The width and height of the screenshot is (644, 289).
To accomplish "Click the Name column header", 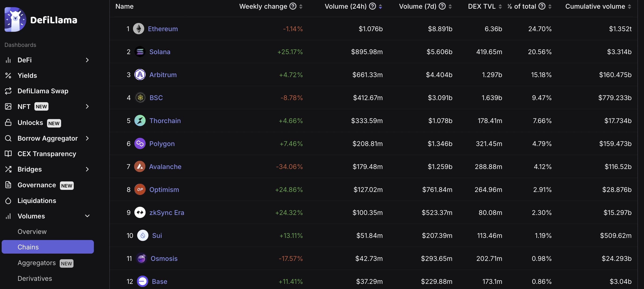I will coord(125,6).
